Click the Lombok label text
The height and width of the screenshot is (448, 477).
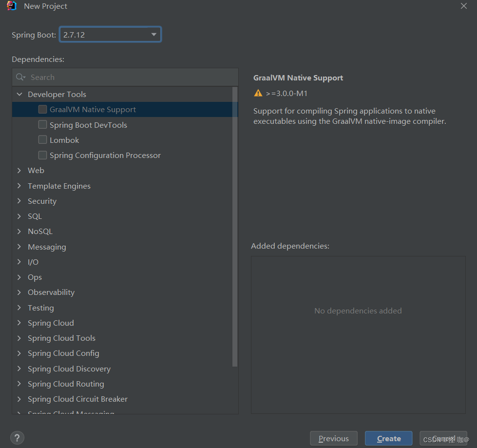pos(64,140)
